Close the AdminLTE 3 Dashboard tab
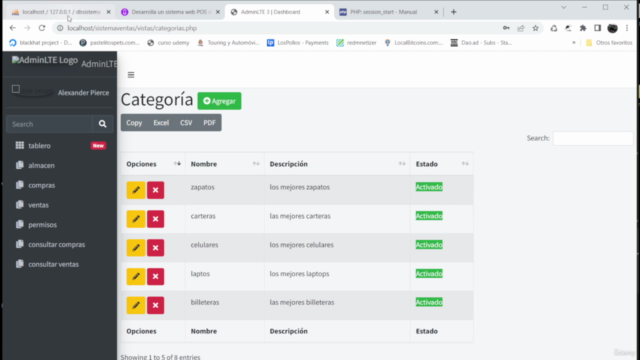This screenshot has height=360, width=640. click(x=327, y=12)
